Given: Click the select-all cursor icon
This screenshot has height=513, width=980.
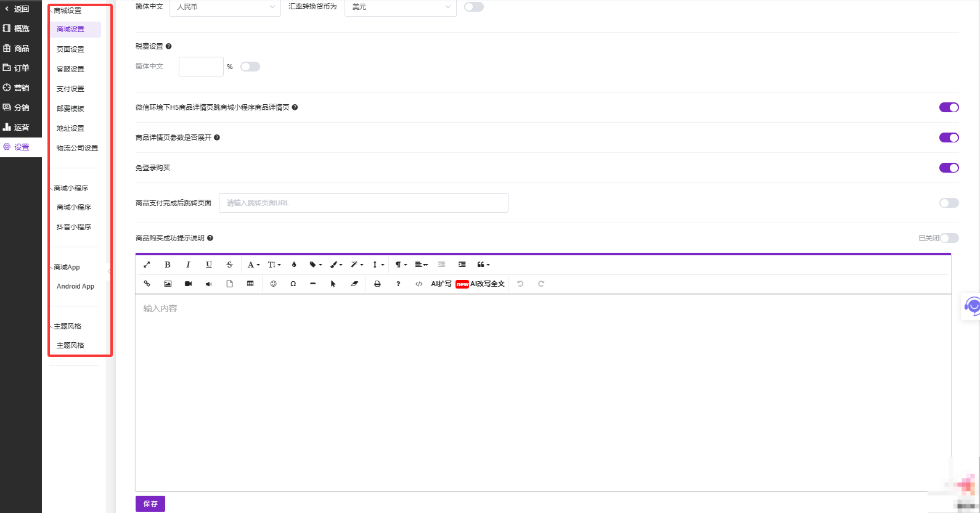Looking at the screenshot, I should pyautogui.click(x=333, y=284).
